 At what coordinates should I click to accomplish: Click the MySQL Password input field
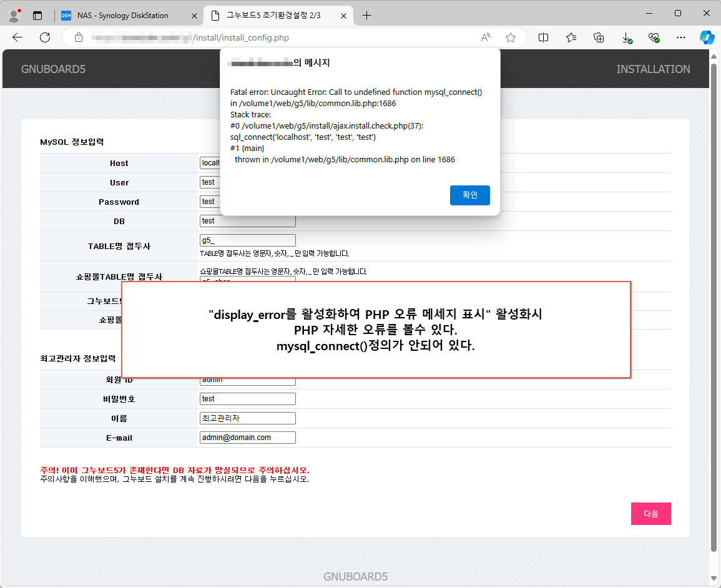pos(210,202)
